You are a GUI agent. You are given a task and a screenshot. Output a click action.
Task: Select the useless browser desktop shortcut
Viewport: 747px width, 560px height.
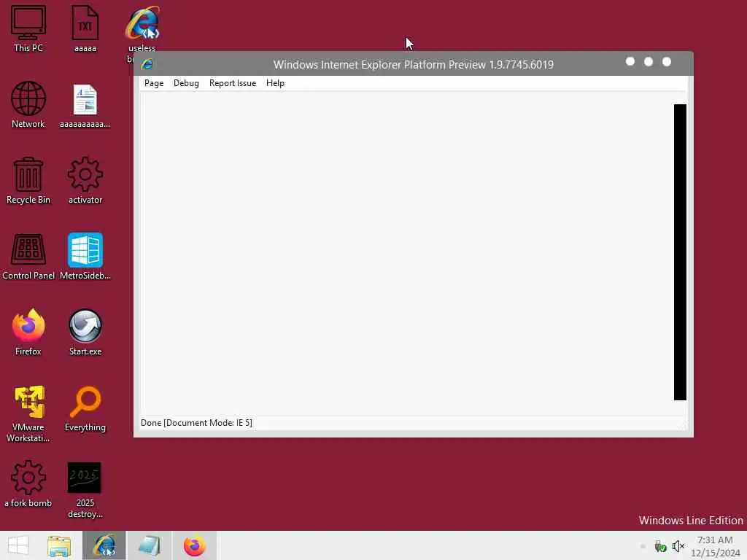click(x=142, y=28)
